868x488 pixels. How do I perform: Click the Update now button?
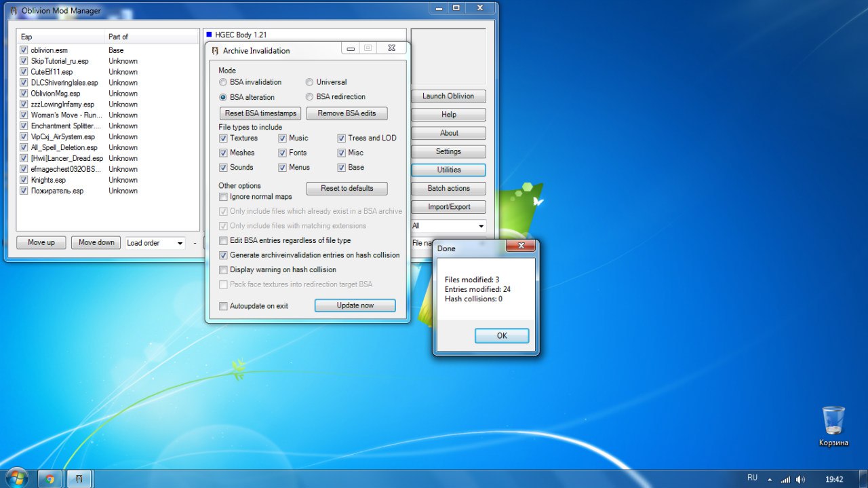pos(355,305)
